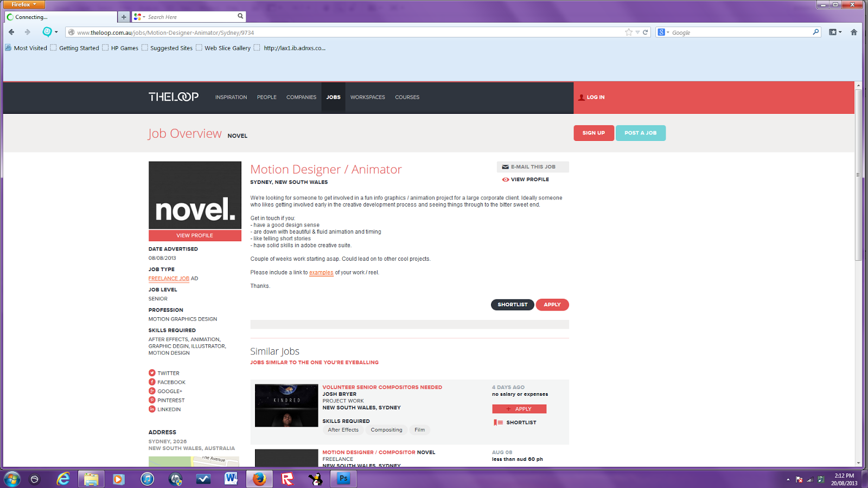
Task: Click the After Effects skill tag
Action: pos(343,430)
